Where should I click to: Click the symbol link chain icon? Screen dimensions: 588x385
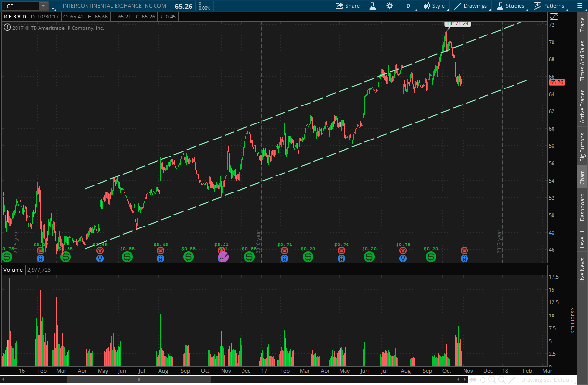coord(53,6)
